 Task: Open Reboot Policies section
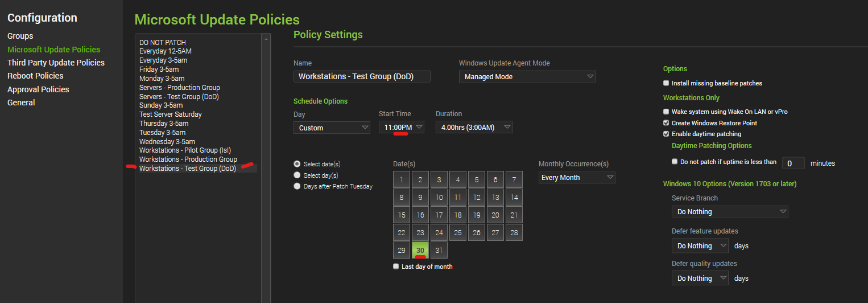(x=35, y=76)
